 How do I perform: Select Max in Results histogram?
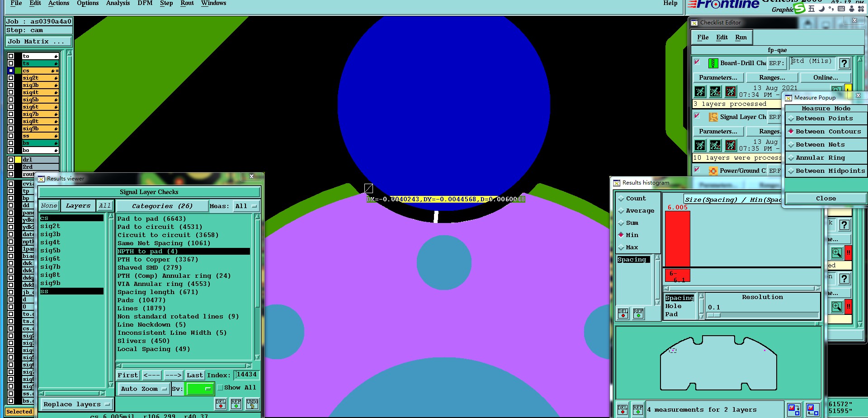click(x=628, y=247)
